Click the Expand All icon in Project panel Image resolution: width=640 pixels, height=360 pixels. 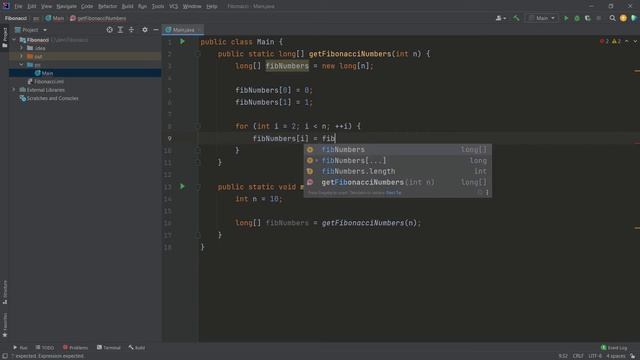point(120,30)
